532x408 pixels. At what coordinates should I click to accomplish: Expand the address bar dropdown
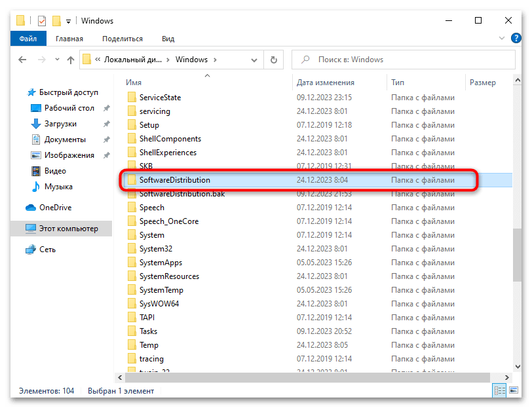pyautogui.click(x=254, y=59)
